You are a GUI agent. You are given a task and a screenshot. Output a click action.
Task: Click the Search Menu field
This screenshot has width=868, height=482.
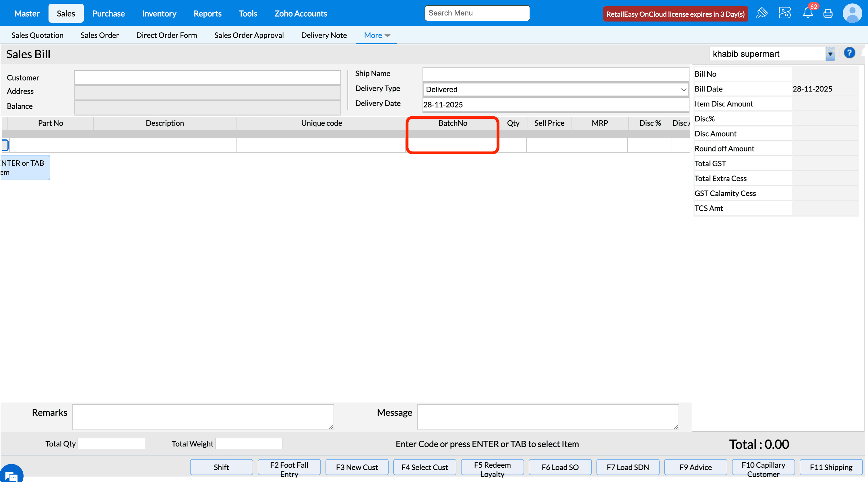click(x=477, y=13)
